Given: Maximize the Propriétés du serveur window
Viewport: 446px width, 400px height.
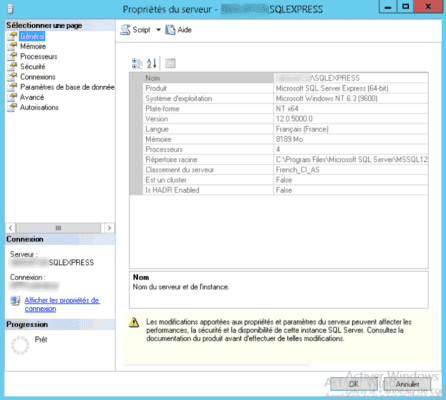Looking at the screenshot, I should point(405,7).
